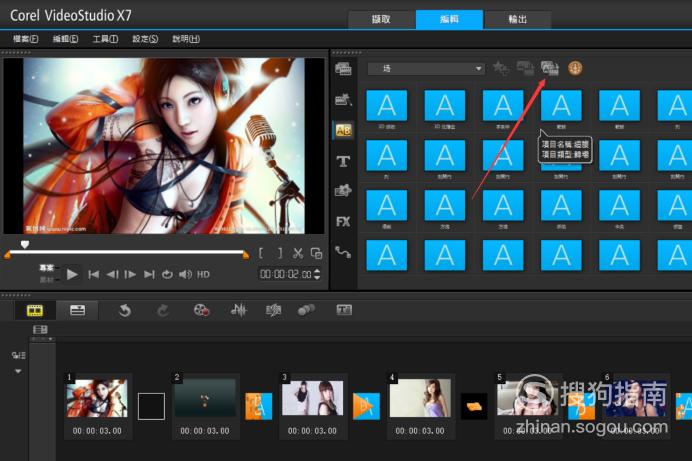The height and width of the screenshot is (461, 692).
Task: Click the orange Get More Content icon
Action: [x=575, y=68]
